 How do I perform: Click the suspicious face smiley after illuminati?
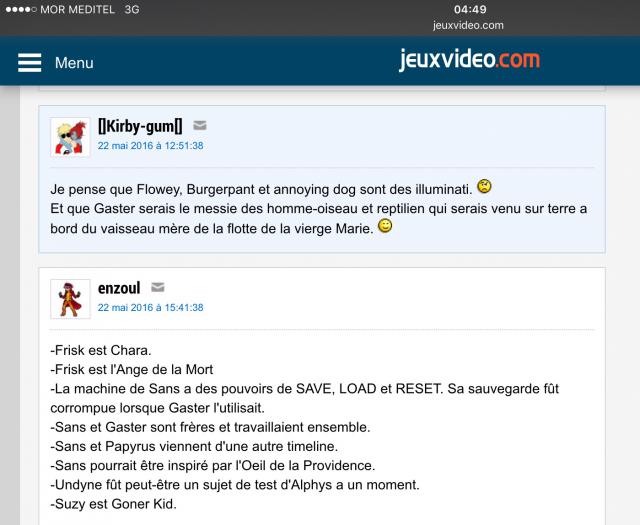pyautogui.click(x=484, y=187)
